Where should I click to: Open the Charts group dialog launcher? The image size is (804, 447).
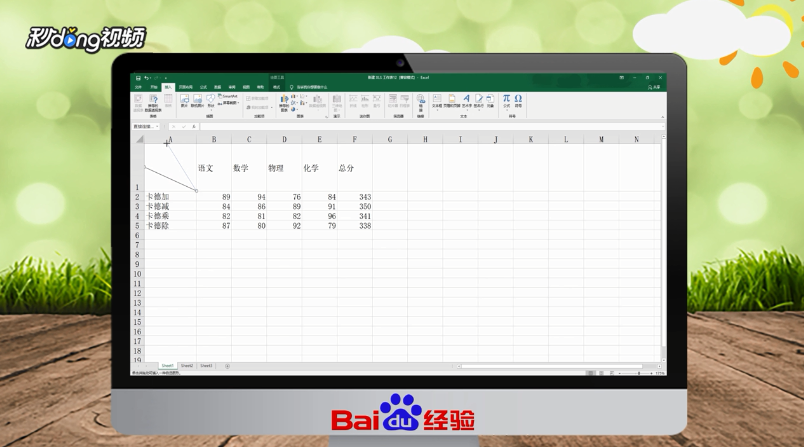point(326,117)
